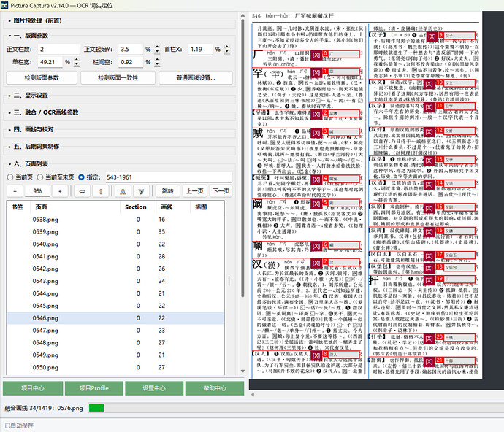504x432 pixels.
Task: Click the 首栏X percent stepper arrows
Action: (x=226, y=49)
